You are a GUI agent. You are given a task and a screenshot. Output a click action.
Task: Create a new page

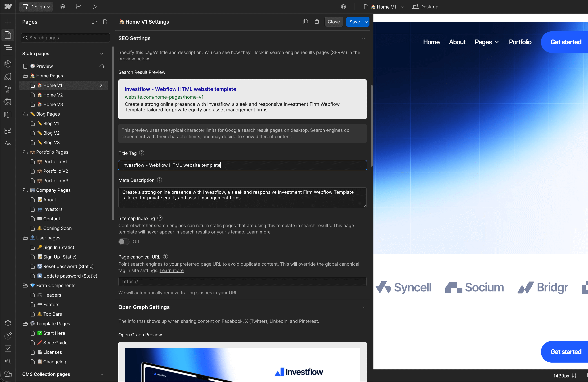coord(105,22)
